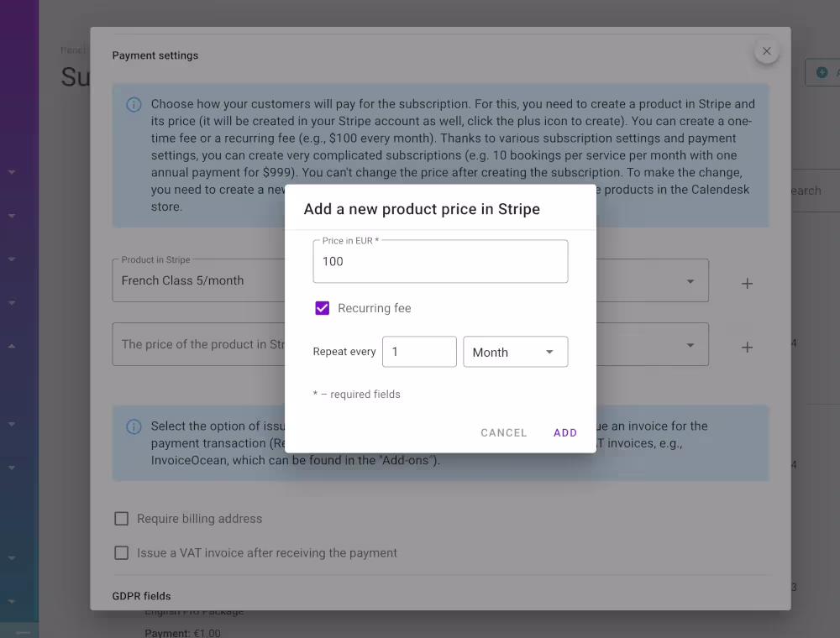Close the Payment settings dialog with the X
Viewport: 840px width, 638px height.
point(766,50)
